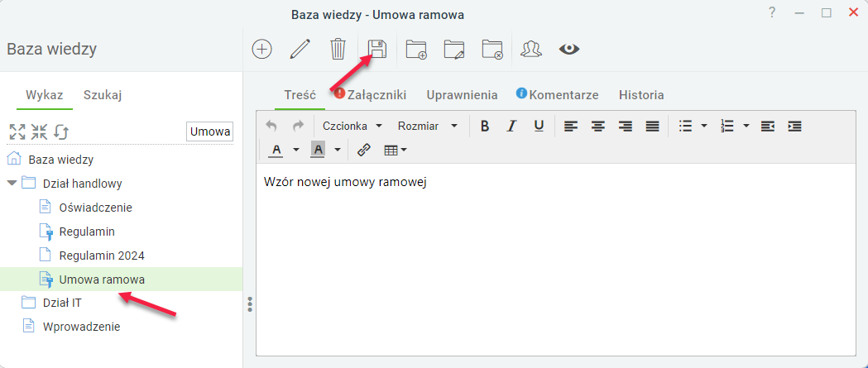The width and height of the screenshot is (868, 368).
Task: Save the article with the floppy disk icon
Action: (x=377, y=50)
